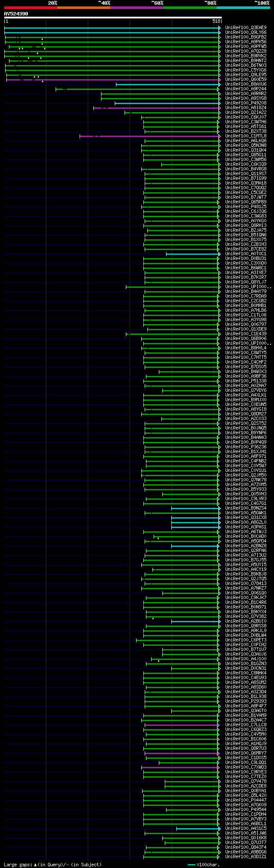Select the UniRef100_A4CY19 label
Image resolution: width=274 pixels, height=868 pixels.
click(x=246, y=570)
